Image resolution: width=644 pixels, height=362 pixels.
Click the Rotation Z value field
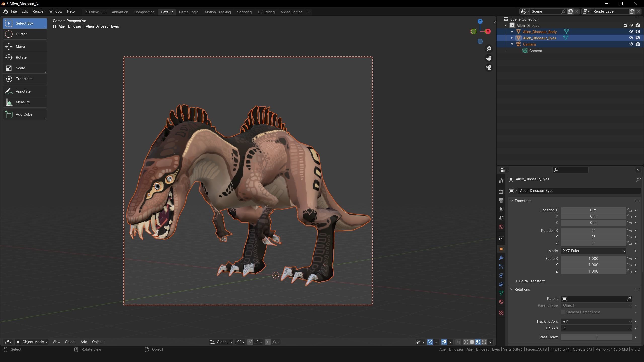click(593, 243)
